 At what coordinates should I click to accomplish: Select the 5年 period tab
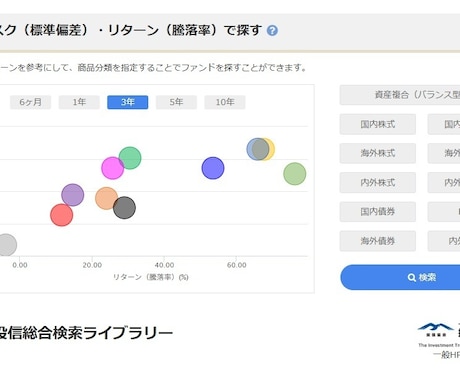[176, 102]
